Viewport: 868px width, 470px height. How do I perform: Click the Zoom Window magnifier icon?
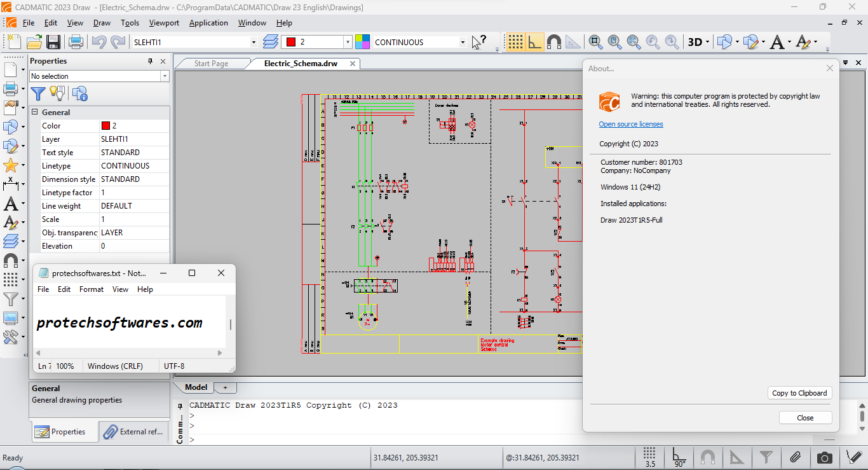(595, 42)
